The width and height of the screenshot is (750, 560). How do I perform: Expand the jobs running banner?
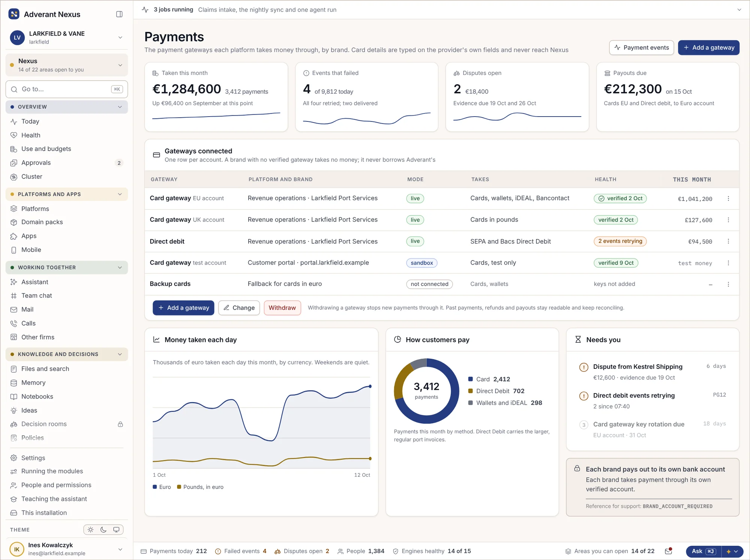tap(739, 10)
